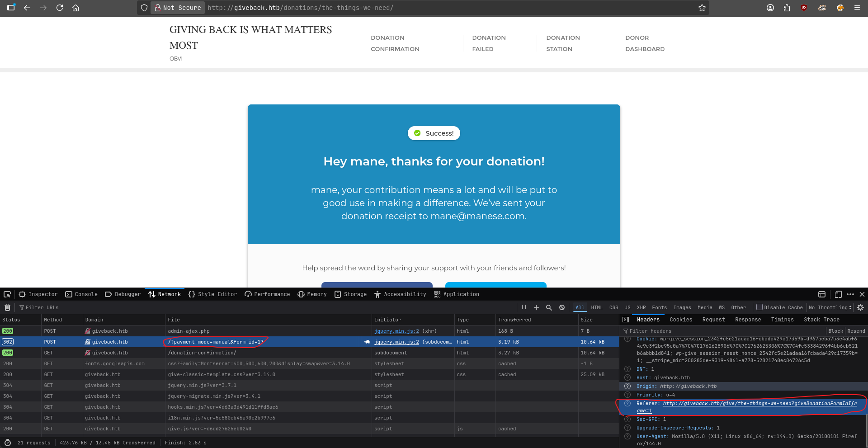Open the network settings gear icon
The width and height of the screenshot is (868, 448).
[860, 307]
